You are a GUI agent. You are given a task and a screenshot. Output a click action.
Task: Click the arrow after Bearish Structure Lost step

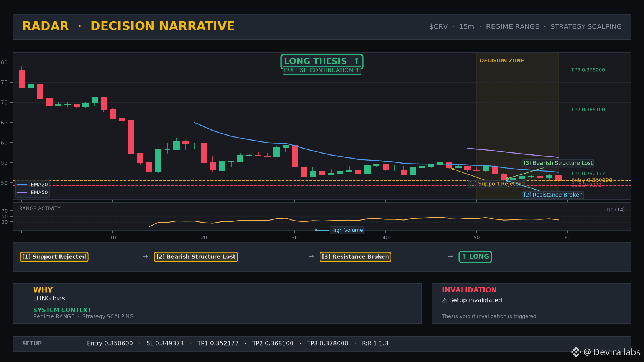pyautogui.click(x=311, y=256)
